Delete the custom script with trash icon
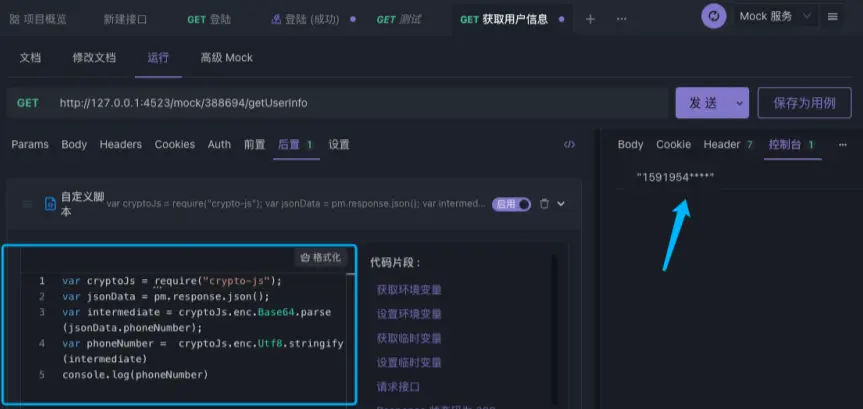863x409 pixels. point(544,204)
